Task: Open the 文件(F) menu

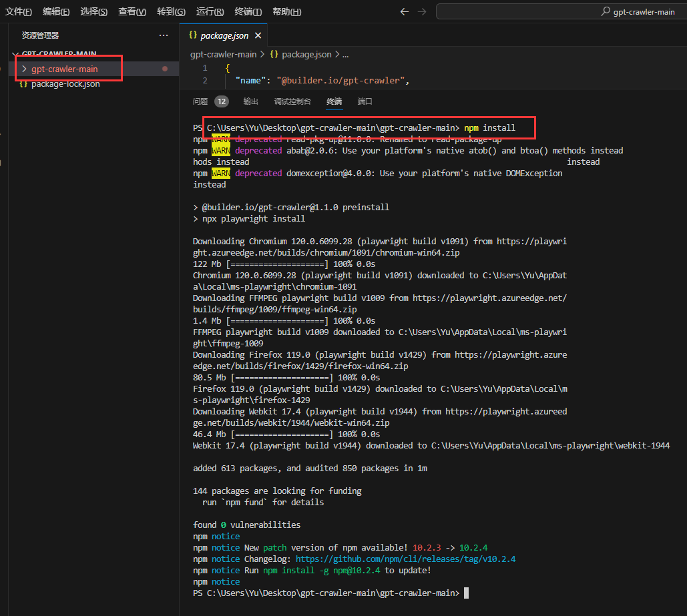Action: [x=19, y=12]
